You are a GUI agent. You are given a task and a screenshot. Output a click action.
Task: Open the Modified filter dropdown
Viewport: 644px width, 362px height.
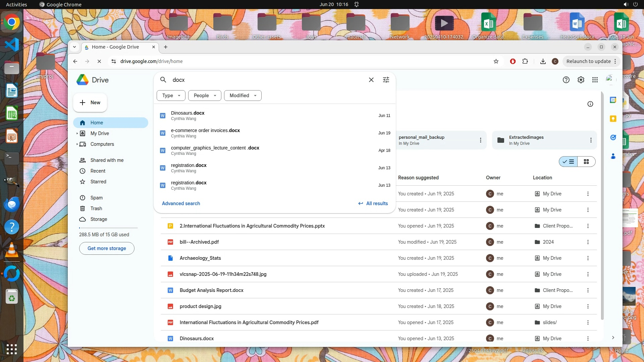tap(243, 96)
